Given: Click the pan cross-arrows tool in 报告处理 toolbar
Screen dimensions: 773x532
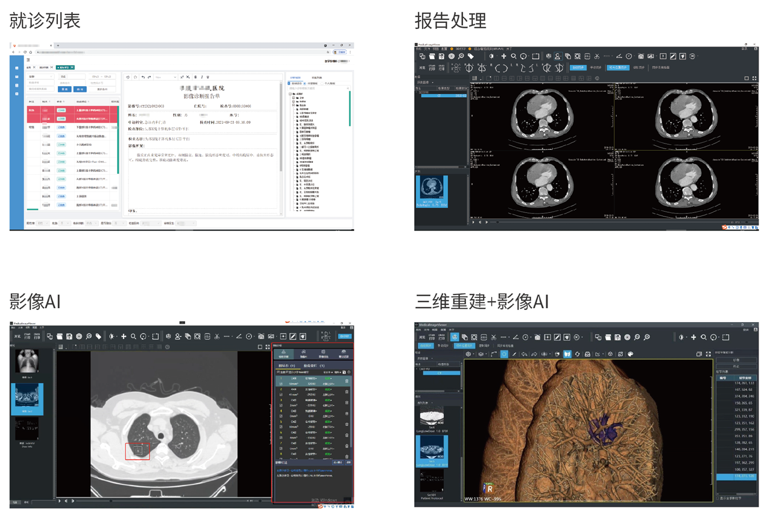Looking at the screenshot, I should point(503,56).
